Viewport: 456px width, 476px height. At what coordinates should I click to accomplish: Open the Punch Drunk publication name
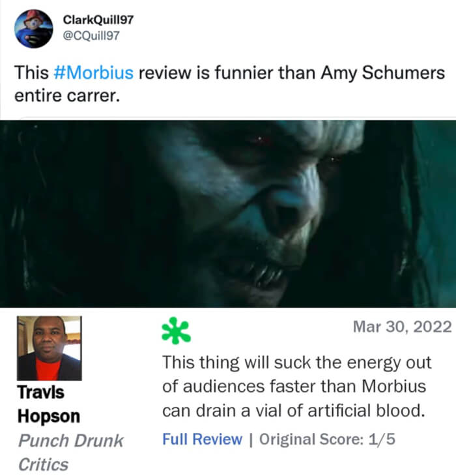point(71,441)
